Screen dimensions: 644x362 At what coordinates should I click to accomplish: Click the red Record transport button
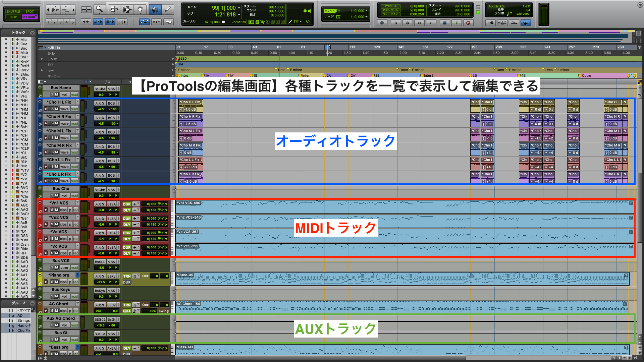[x=468, y=23]
